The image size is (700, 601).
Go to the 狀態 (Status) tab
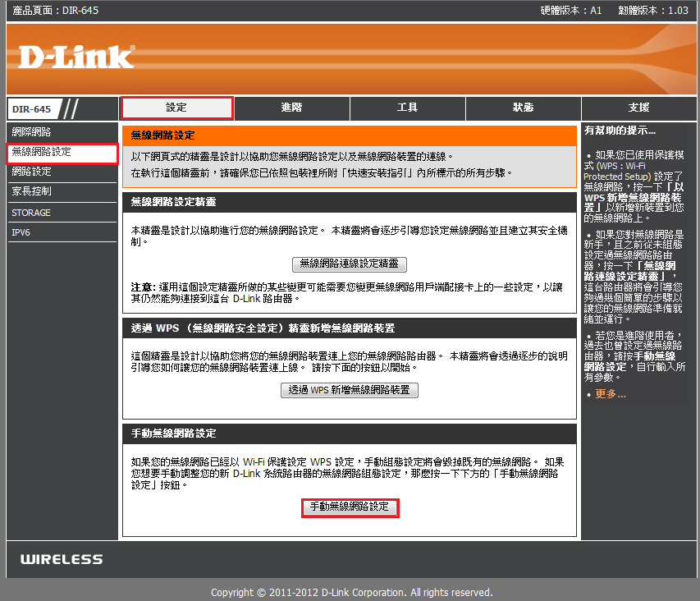[x=524, y=108]
